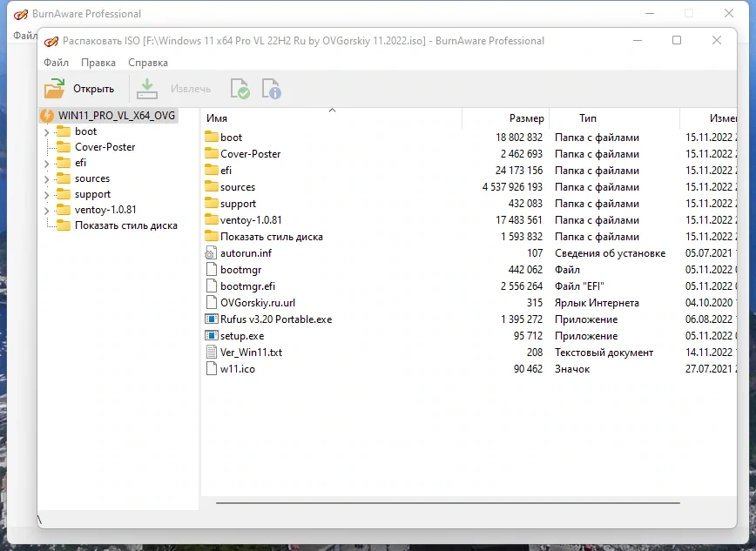Click the horizontal scrollbar under file list
The height and width of the screenshot is (551, 756).
(x=448, y=503)
